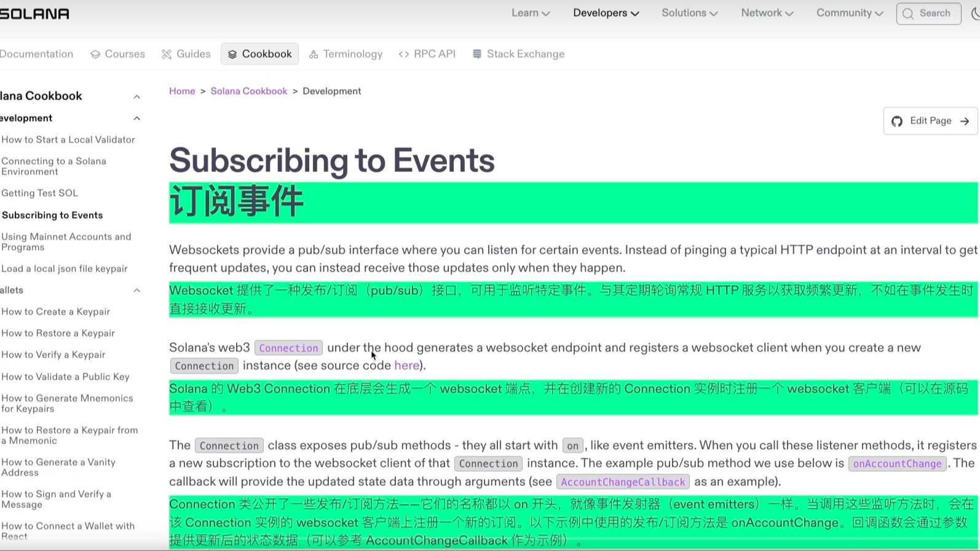
Task: Open Using Mainnet Accounts and Programs
Action: 66,242
